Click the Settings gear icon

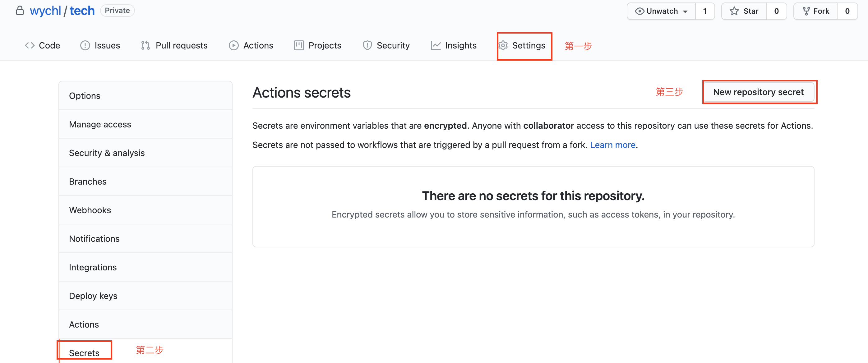[503, 45]
